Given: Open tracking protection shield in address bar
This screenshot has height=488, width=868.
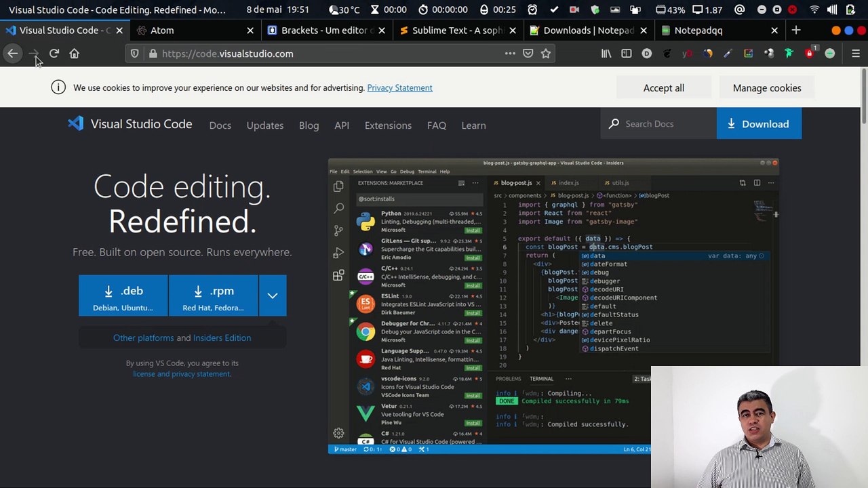Looking at the screenshot, I should coord(135,54).
